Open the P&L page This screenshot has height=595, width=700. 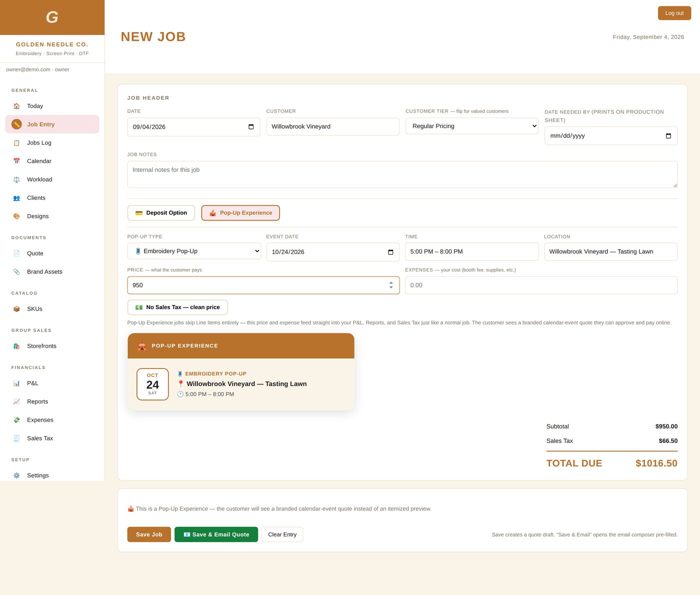point(52,383)
